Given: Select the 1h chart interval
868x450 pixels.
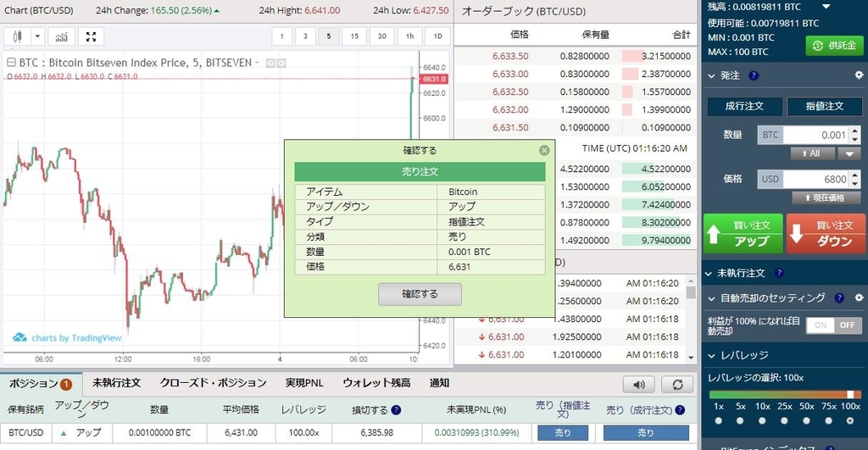Looking at the screenshot, I should [409, 36].
